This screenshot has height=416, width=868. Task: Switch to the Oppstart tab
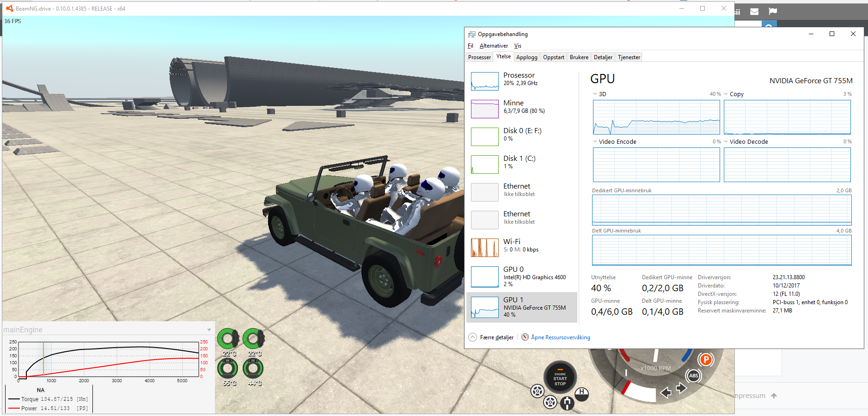pyautogui.click(x=554, y=57)
